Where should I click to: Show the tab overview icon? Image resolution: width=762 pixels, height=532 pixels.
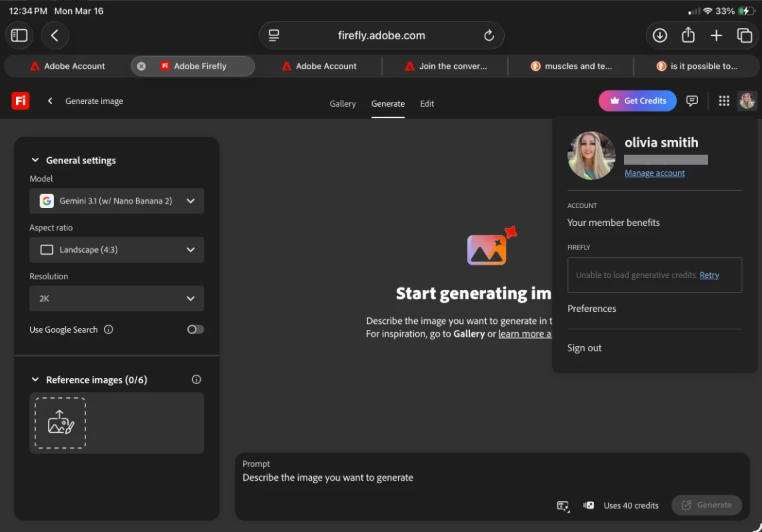point(744,35)
